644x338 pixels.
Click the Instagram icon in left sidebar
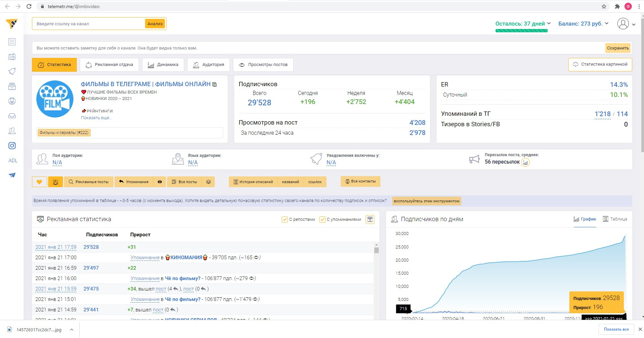(12, 146)
